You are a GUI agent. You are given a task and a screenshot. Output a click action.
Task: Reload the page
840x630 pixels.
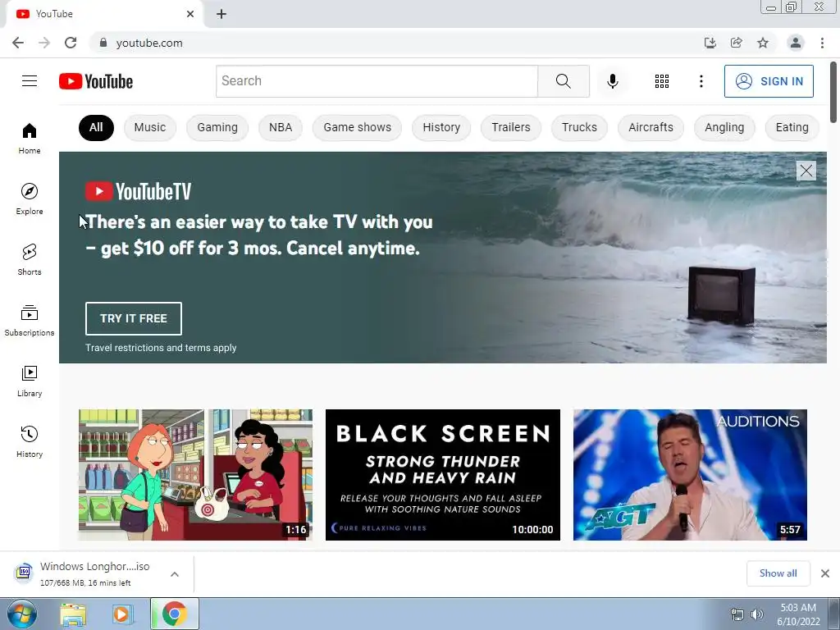coord(71,43)
